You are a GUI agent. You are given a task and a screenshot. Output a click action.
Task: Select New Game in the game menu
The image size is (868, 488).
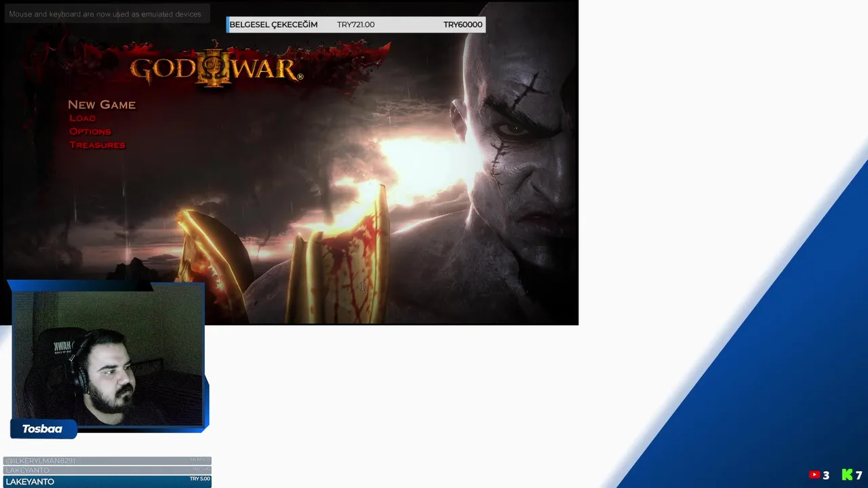102,104
